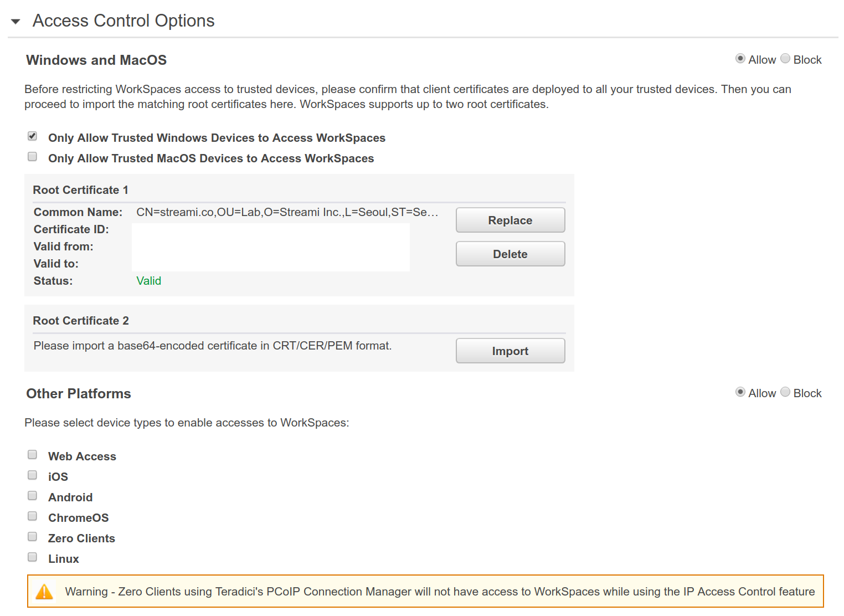Viewport: 844px width, 616px height.
Task: Click the Zero Clients Teradici warning message
Action: coord(440,592)
